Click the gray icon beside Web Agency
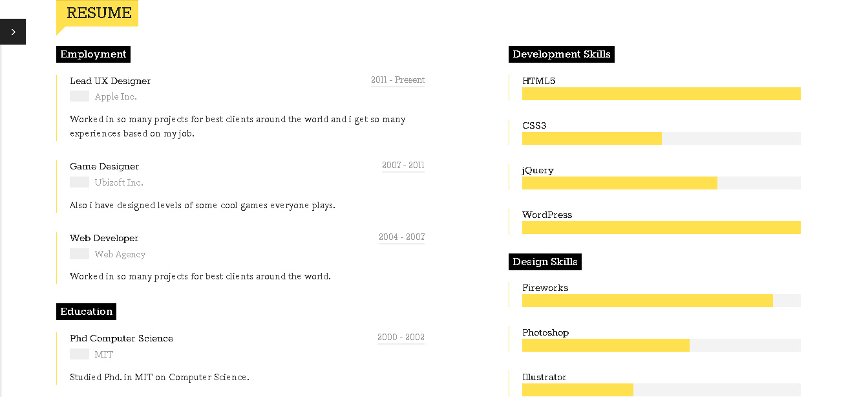The image size is (868, 397). pos(79,254)
